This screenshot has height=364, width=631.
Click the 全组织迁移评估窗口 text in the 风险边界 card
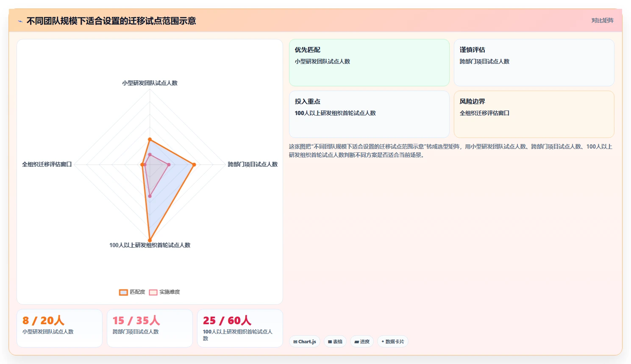coord(484,113)
